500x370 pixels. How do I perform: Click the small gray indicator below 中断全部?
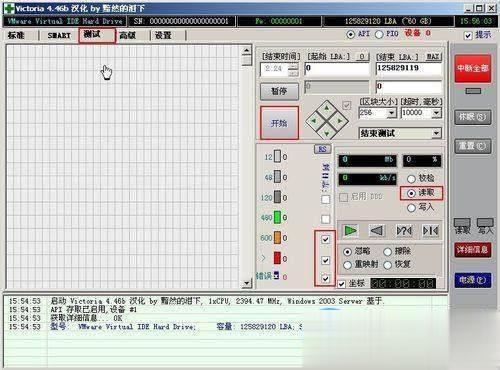(x=473, y=91)
